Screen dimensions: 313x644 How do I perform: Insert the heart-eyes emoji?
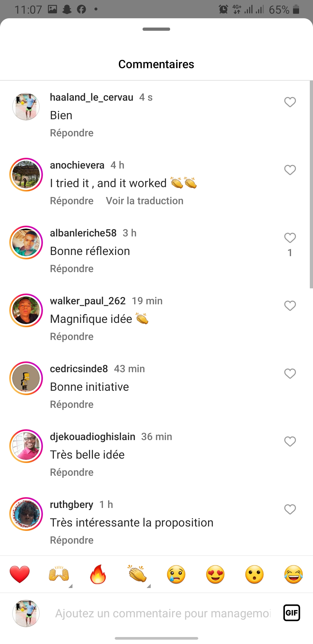[x=215, y=574]
